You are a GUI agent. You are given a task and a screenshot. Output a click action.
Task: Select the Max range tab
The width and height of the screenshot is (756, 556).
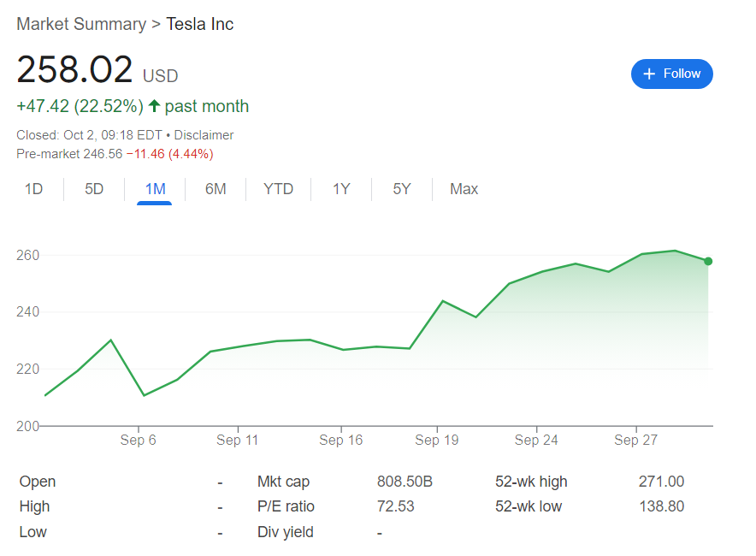pos(464,189)
